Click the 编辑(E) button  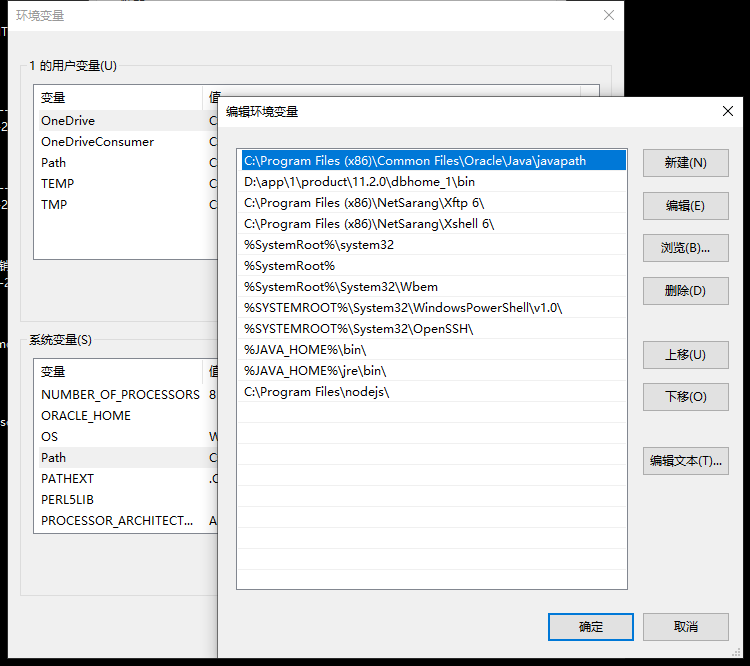685,206
